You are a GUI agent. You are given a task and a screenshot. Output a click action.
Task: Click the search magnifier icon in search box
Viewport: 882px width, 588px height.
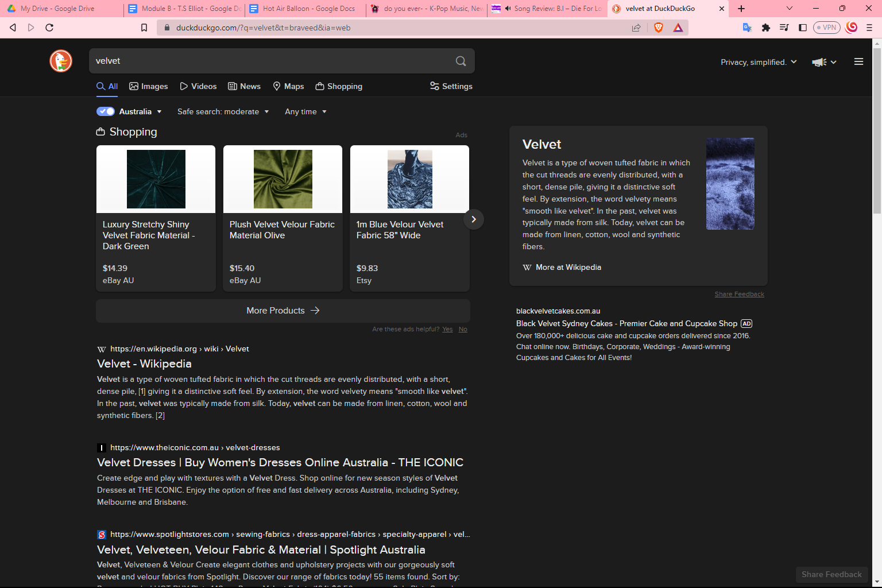point(461,61)
